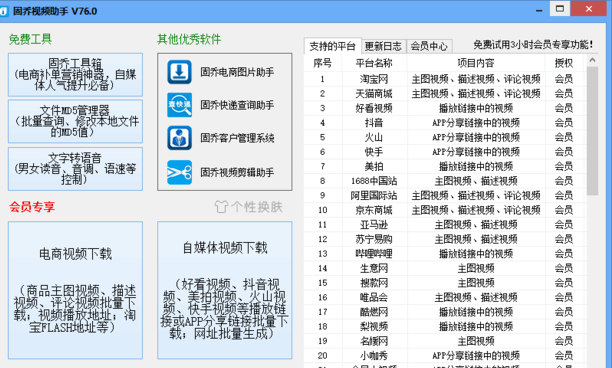Viewport: 612px width, 368px height.
Task: Maximize the 固乔视频助手 window
Action: tap(560, 9)
